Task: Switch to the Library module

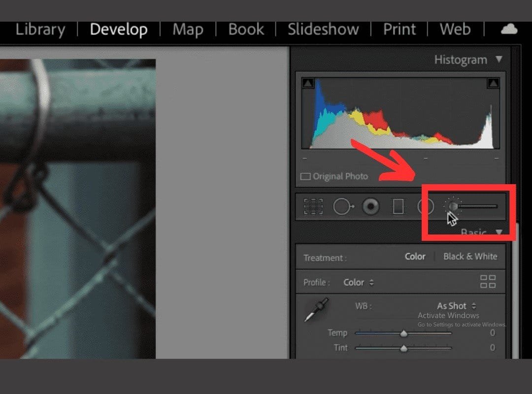Action: pos(40,30)
